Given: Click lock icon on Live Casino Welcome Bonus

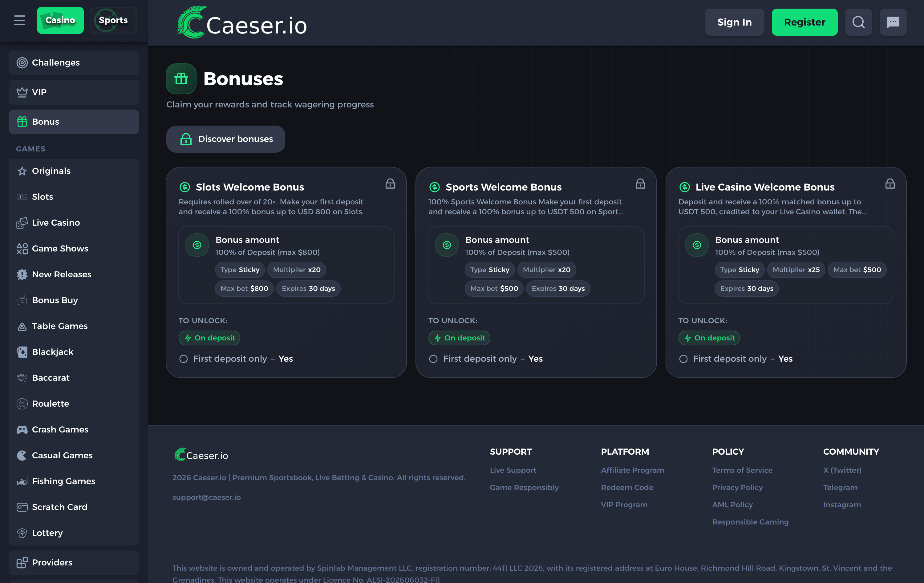Looking at the screenshot, I should tap(890, 184).
